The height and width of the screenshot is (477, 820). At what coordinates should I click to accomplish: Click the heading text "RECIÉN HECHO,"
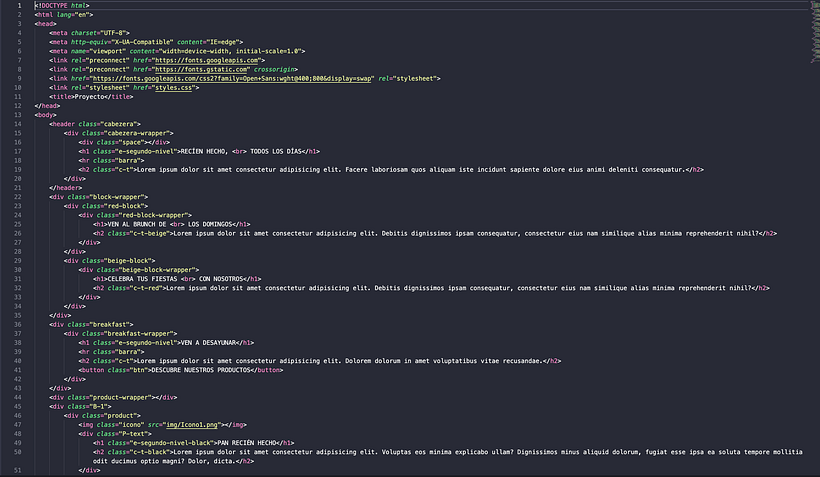(204, 152)
